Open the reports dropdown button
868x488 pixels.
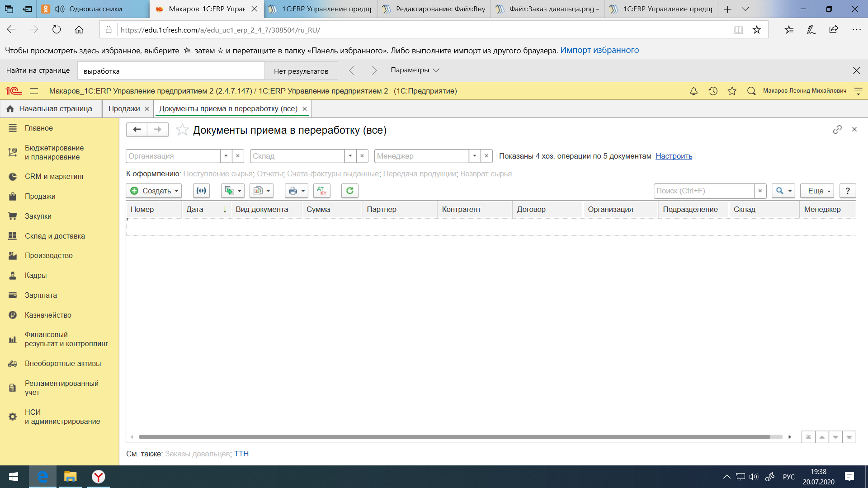[x=261, y=191]
